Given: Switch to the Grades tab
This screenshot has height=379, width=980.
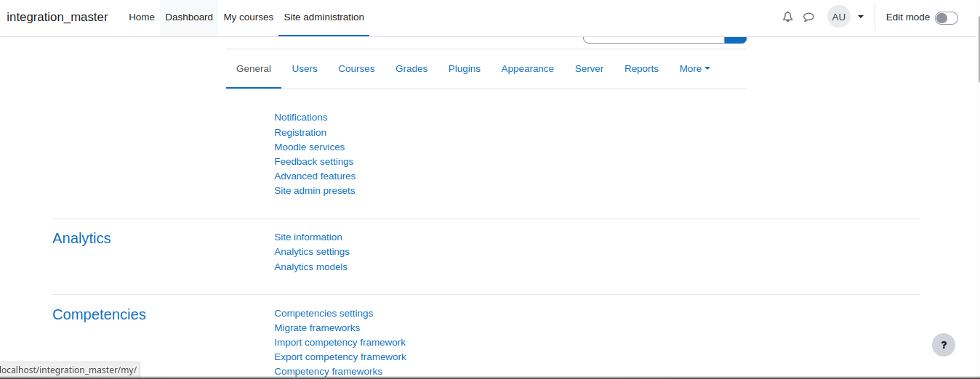Looking at the screenshot, I should [411, 69].
